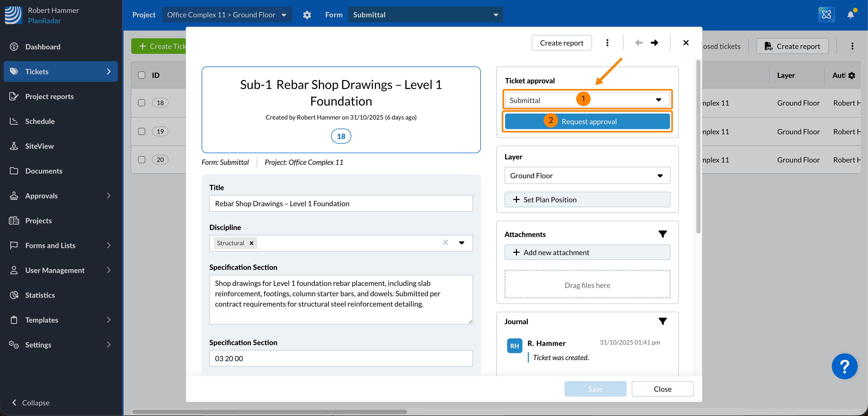Click the Title input field
Screen dimensions: 868x416
(x=341, y=204)
